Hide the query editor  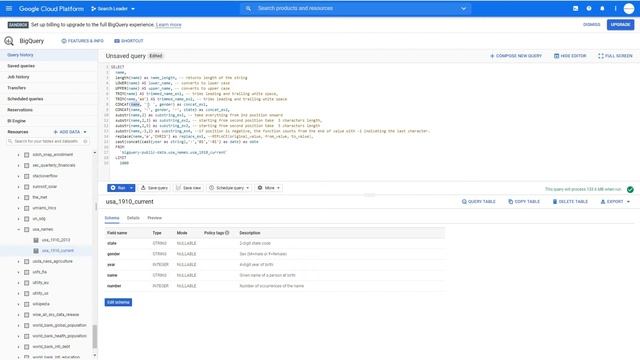pyautogui.click(x=570, y=56)
